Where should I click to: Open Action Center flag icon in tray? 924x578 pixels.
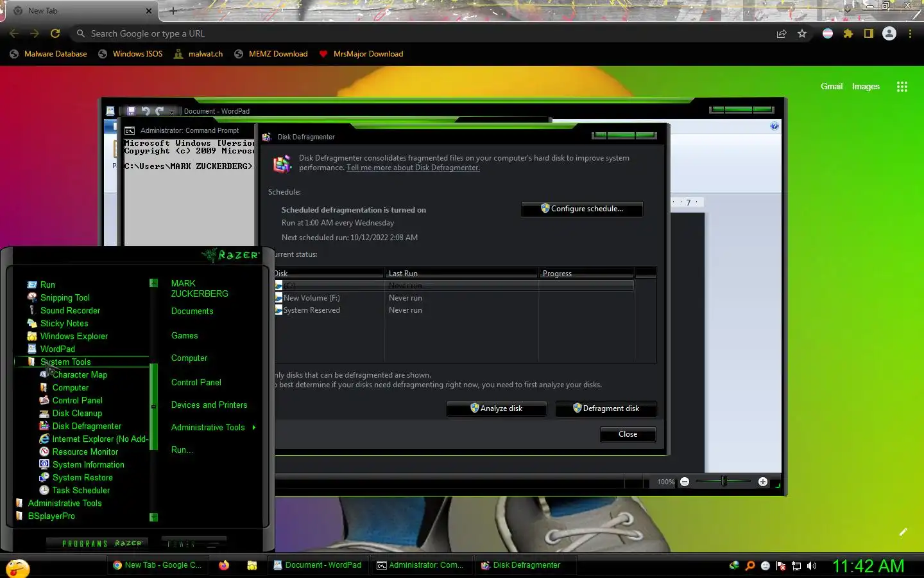[x=781, y=566]
